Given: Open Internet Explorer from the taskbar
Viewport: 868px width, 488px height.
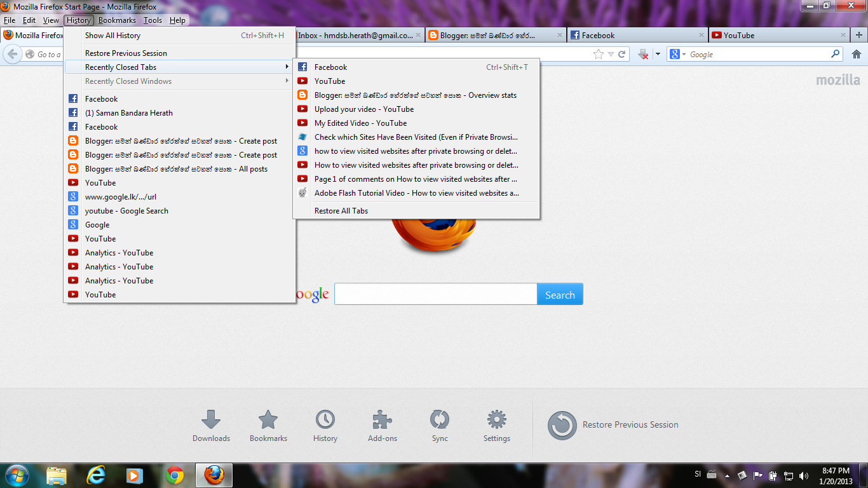Looking at the screenshot, I should [95, 475].
